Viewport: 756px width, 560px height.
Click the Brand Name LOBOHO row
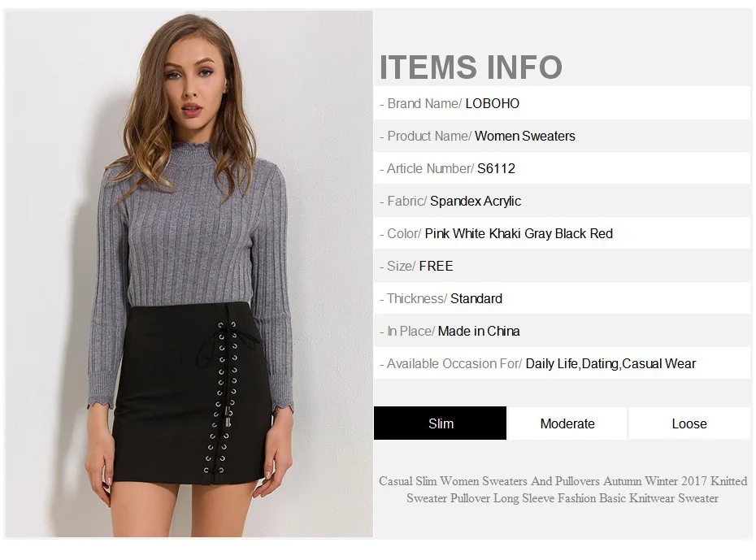(563, 103)
